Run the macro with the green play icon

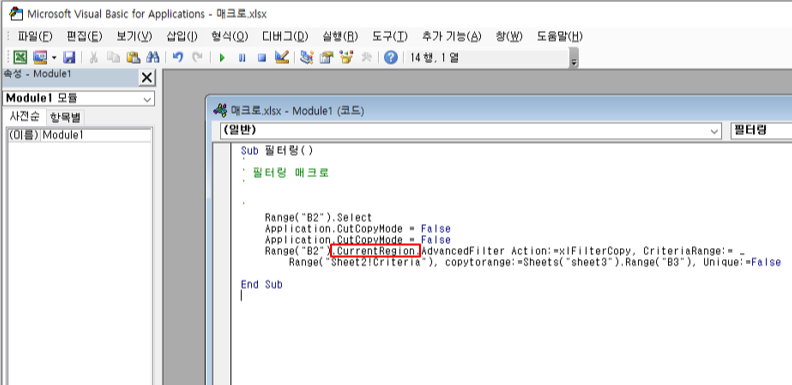pos(222,58)
